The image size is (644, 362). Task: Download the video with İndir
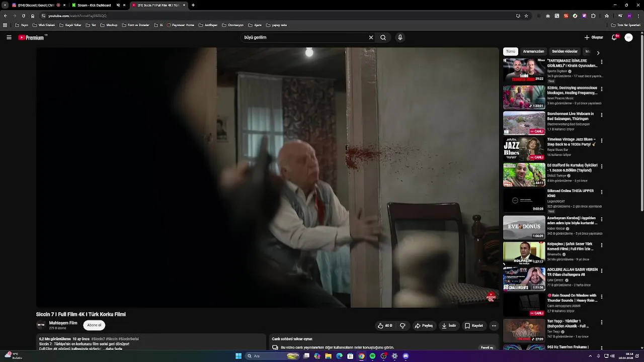click(x=449, y=326)
